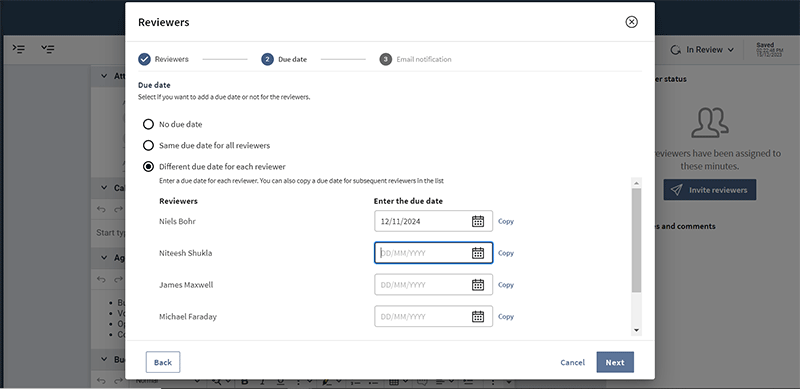The image size is (800, 389).
Task: Click the reviewers list scrollbar thumb
Action: [636, 240]
